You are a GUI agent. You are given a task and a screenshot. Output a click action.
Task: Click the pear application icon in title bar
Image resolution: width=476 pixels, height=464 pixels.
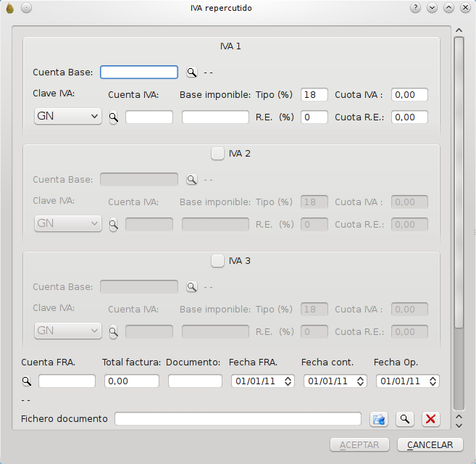[10, 8]
